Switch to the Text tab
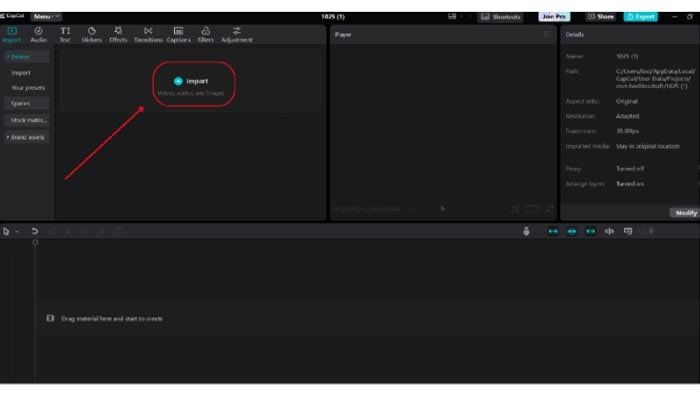 point(65,34)
